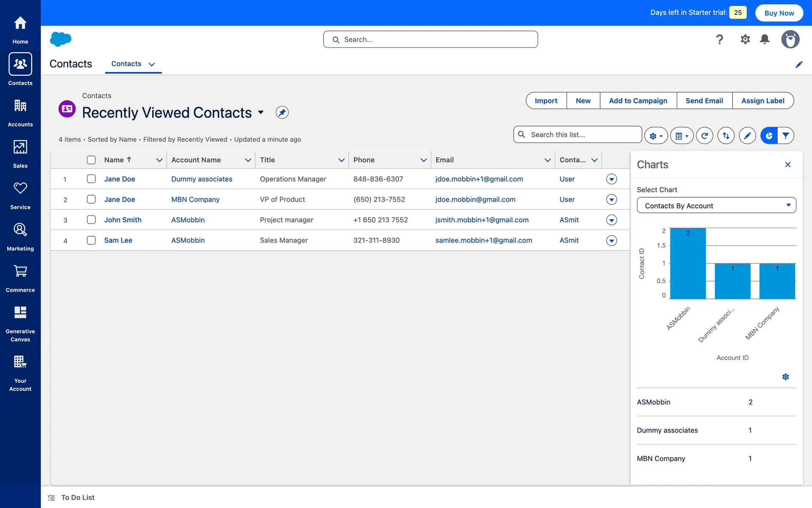Screen dimensions: 812x508
Task: Open the notifications bell
Action: pyautogui.click(x=764, y=39)
